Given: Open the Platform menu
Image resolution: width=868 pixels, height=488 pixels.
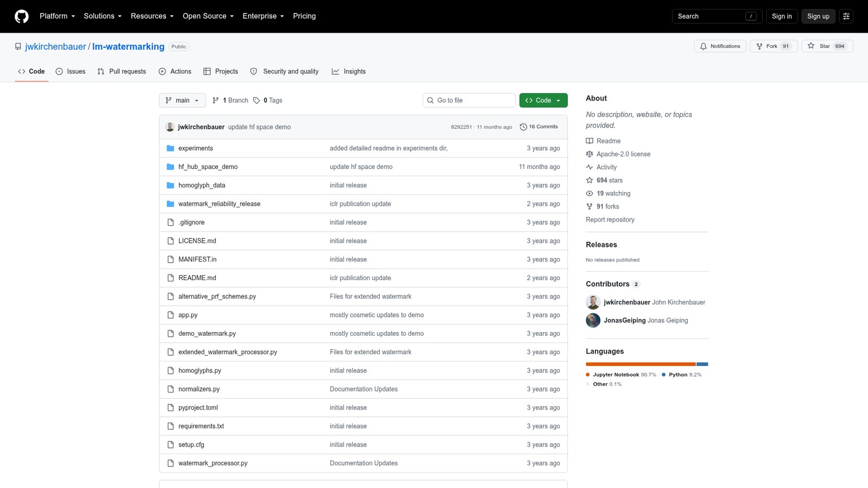Looking at the screenshot, I should 57,16.
